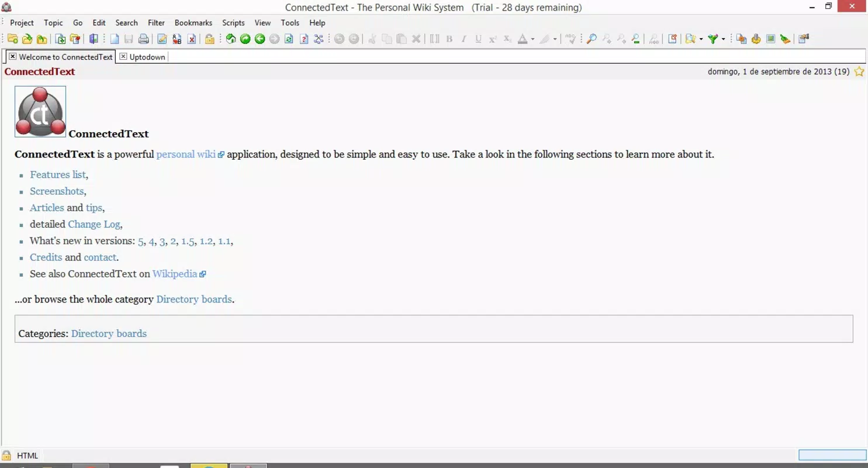This screenshot has width=868, height=468.
Task: Delete the topic with red X page icon
Action: (x=192, y=39)
